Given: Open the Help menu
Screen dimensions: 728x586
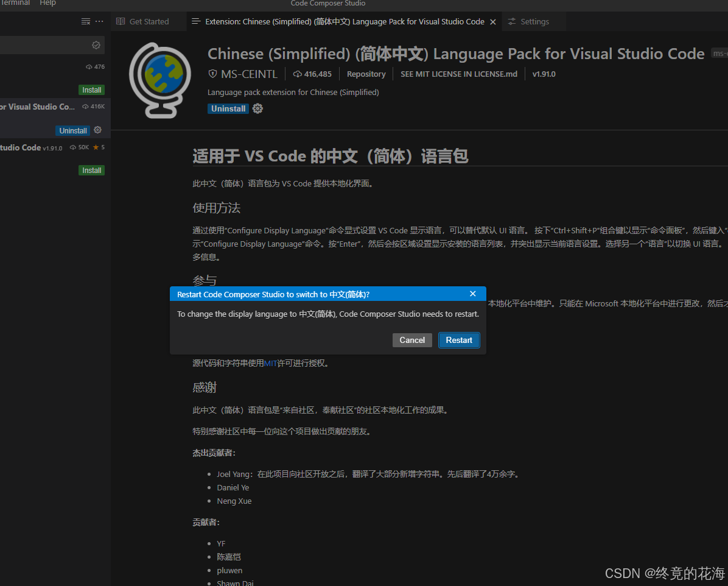Looking at the screenshot, I should click(x=48, y=3).
